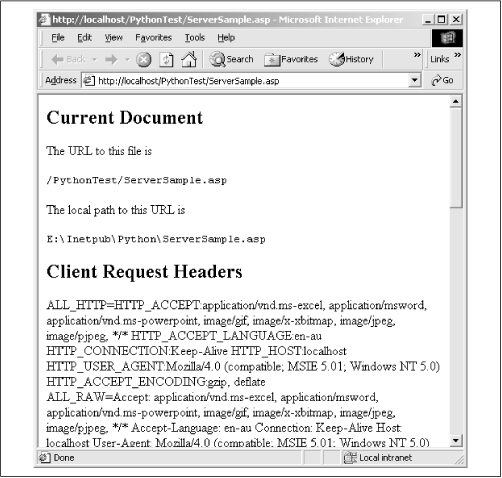Minimize the Internet Explorer window

click(428, 20)
